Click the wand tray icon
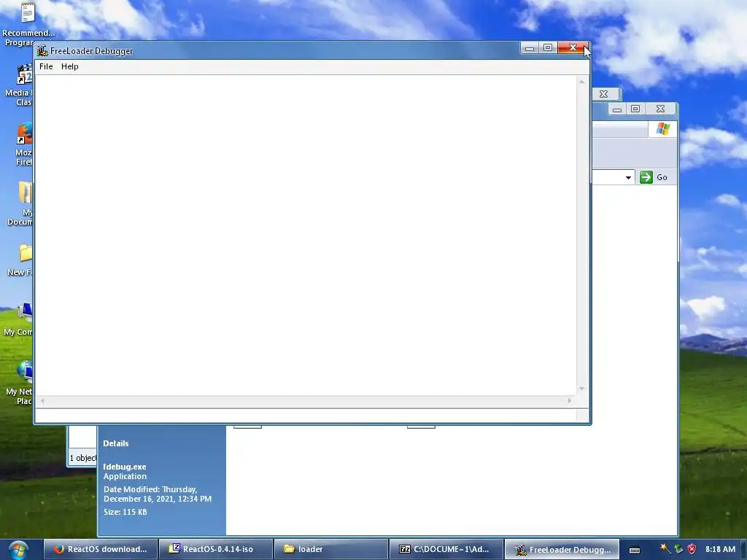 (x=665, y=549)
